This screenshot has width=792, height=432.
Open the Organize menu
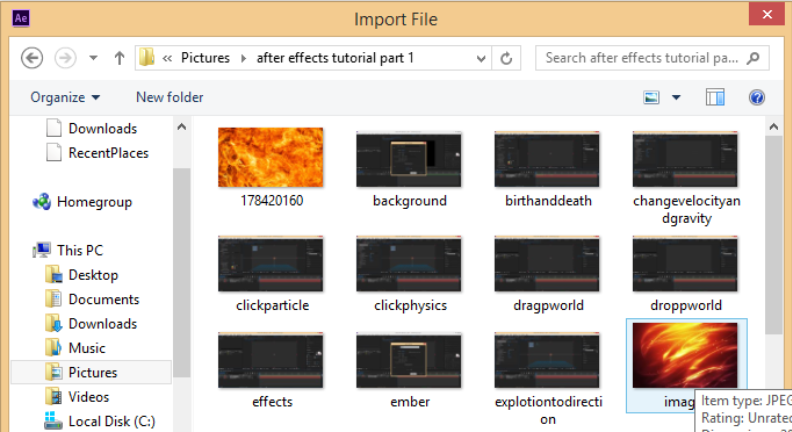tap(65, 97)
